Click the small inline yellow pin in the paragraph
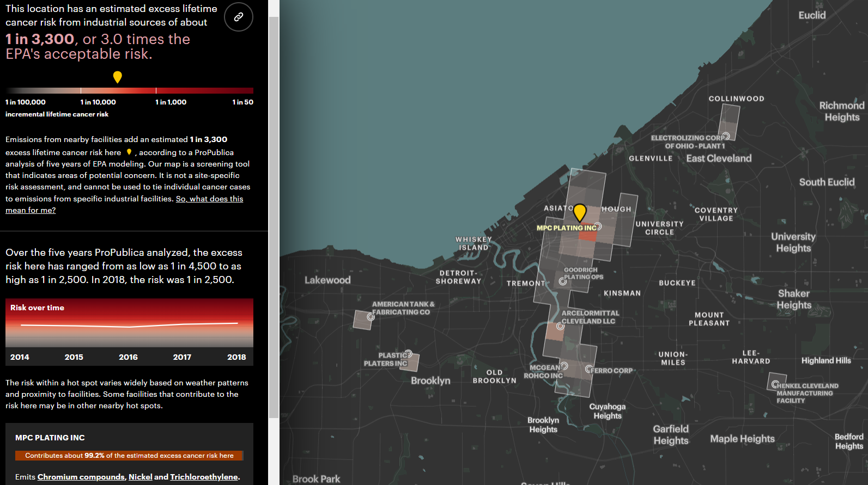Screen dimensions: 868x485 tap(129, 152)
